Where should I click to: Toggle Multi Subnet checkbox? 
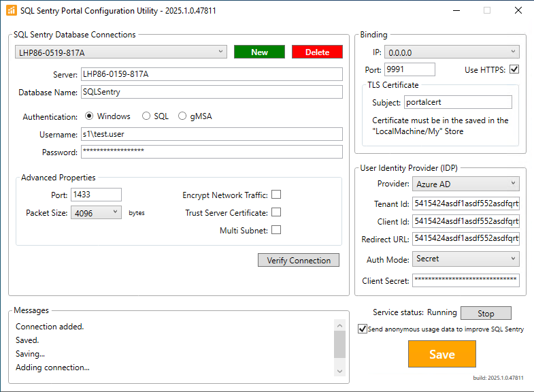click(276, 230)
